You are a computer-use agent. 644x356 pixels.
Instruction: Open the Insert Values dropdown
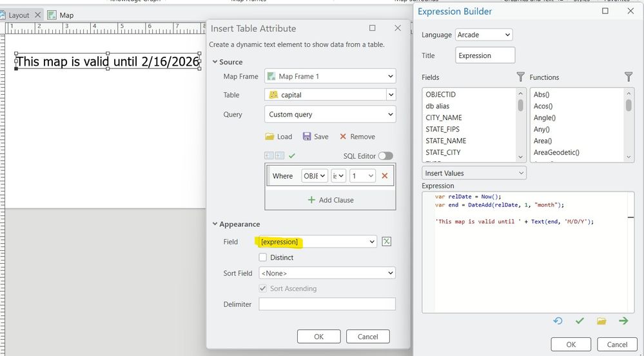[x=474, y=173]
